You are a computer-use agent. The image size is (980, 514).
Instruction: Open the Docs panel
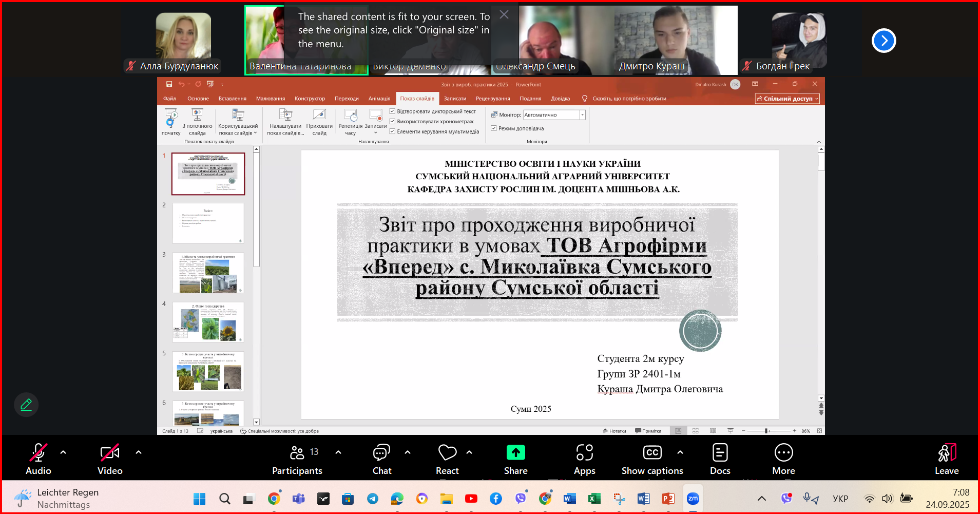[x=720, y=453]
